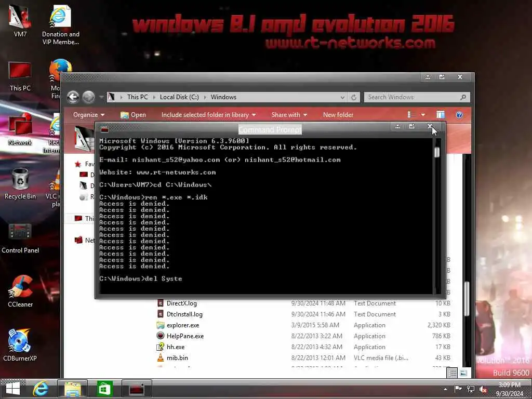Switch to details view in Explorer corner
Viewport: 532px width, 399px height.
pos(453,373)
